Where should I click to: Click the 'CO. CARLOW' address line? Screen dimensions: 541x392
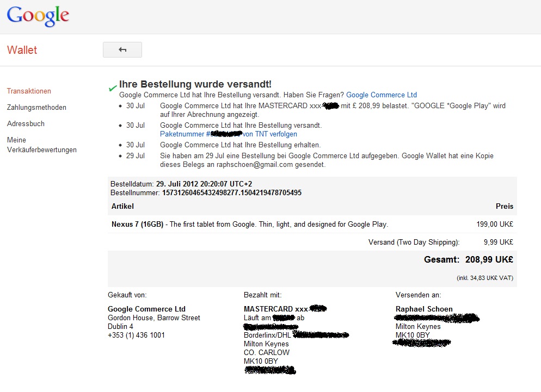(x=267, y=352)
